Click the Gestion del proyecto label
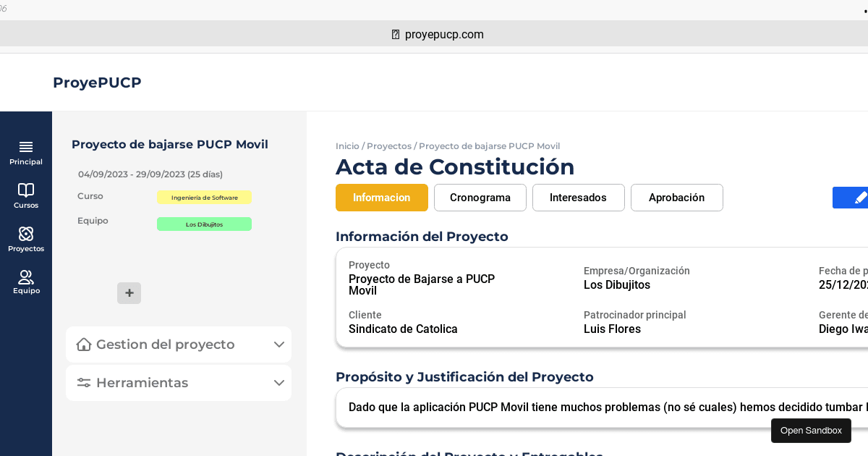This screenshot has width=868, height=456. pos(166,345)
